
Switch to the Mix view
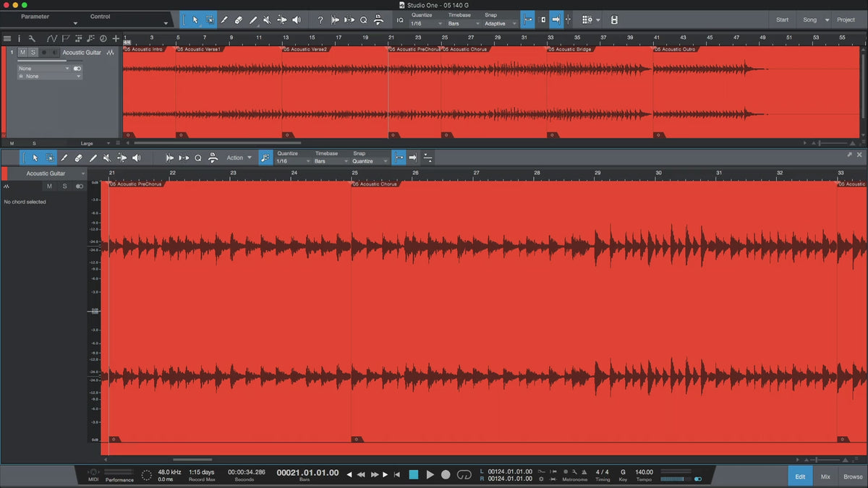[825, 476]
